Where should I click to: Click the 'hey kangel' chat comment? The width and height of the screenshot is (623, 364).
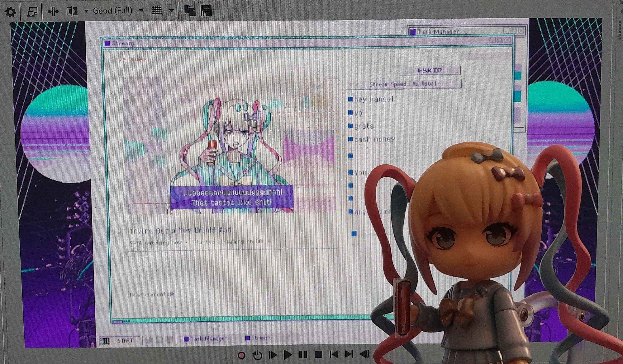click(x=371, y=99)
